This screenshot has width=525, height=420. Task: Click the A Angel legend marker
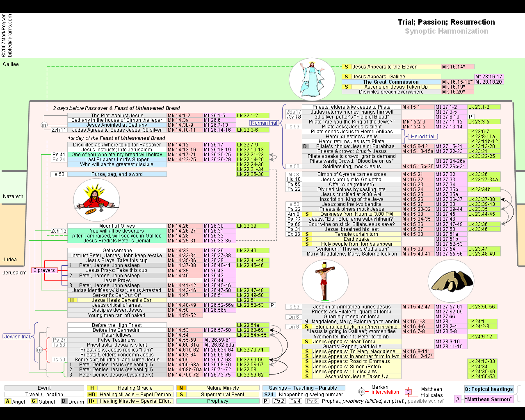point(8,401)
